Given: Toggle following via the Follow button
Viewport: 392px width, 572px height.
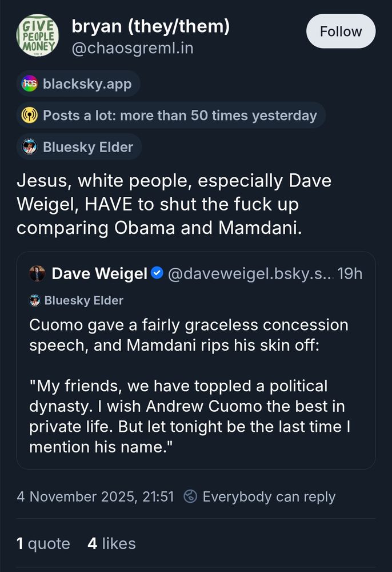Looking at the screenshot, I should coord(341,31).
